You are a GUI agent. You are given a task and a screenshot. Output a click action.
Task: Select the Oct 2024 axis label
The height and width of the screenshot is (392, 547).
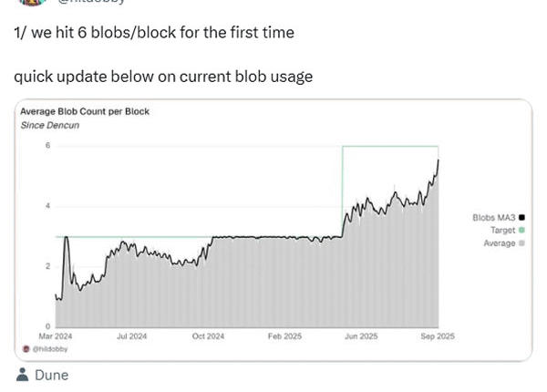pyautogui.click(x=209, y=336)
